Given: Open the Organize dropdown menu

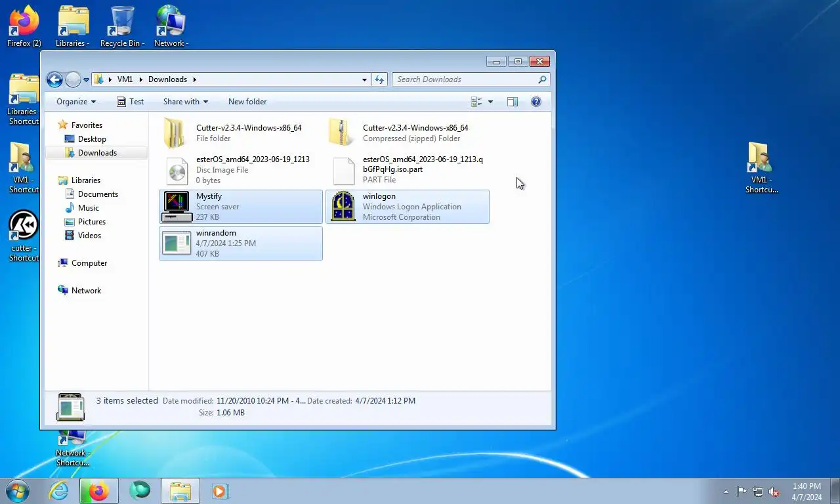Looking at the screenshot, I should 76,102.
